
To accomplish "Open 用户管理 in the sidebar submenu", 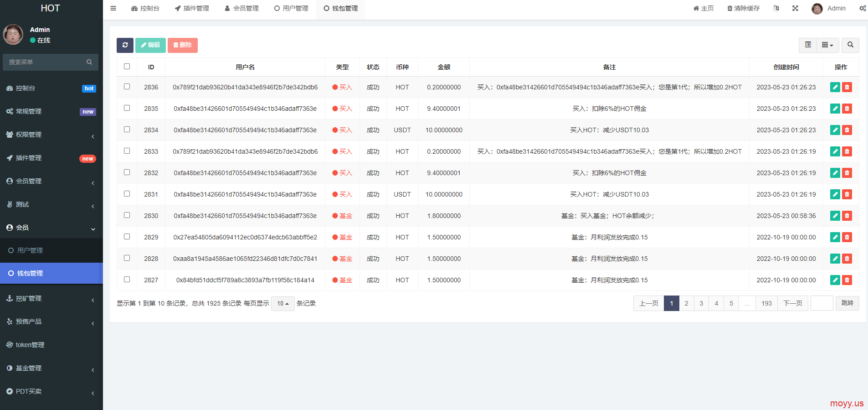I will 30,250.
